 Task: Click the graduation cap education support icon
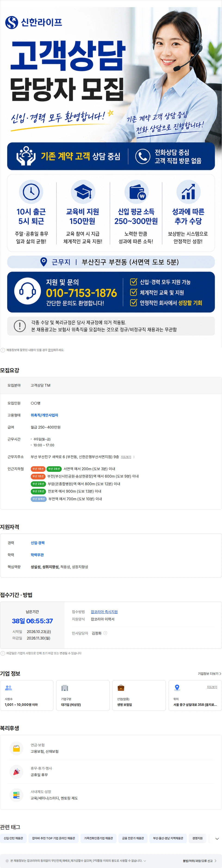pyautogui.click(x=83, y=192)
